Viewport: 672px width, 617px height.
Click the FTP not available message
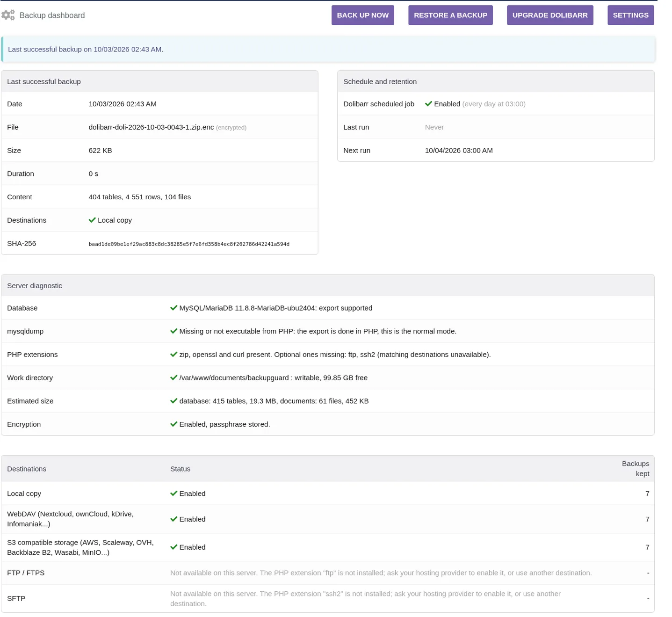point(381,573)
